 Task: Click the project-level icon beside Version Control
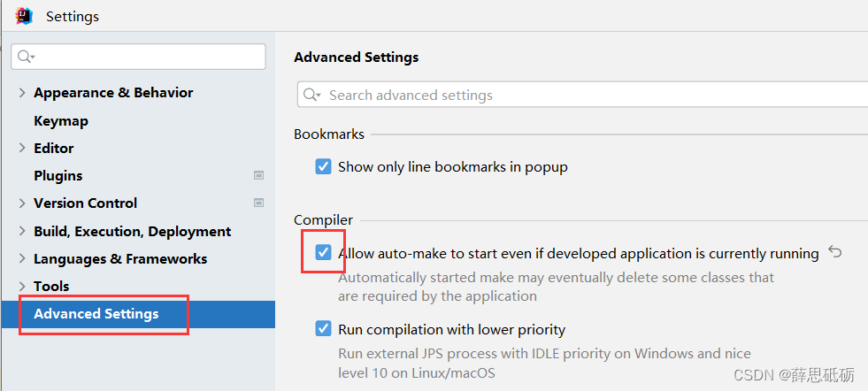click(x=258, y=203)
